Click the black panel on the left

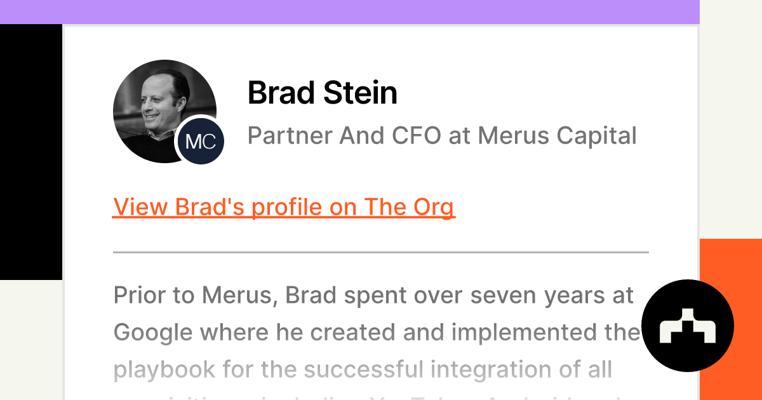[x=30, y=150]
